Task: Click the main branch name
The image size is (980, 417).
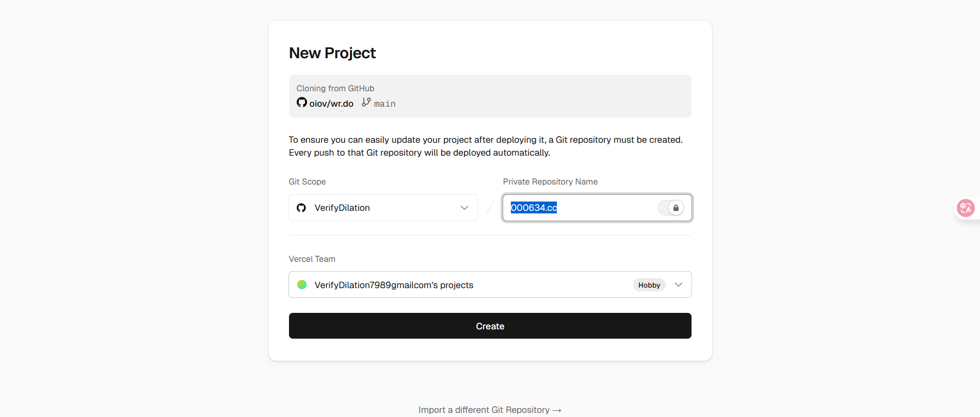Action: [385, 104]
